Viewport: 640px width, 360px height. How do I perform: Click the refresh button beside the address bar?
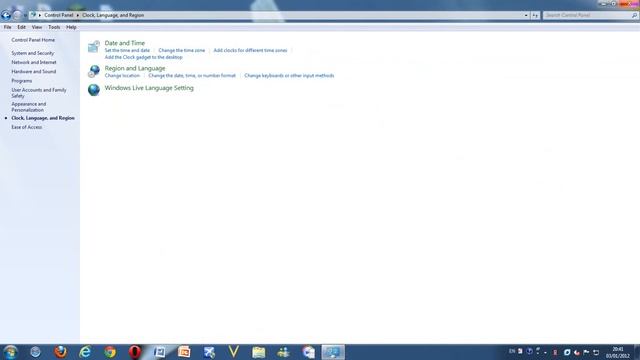(x=535, y=16)
